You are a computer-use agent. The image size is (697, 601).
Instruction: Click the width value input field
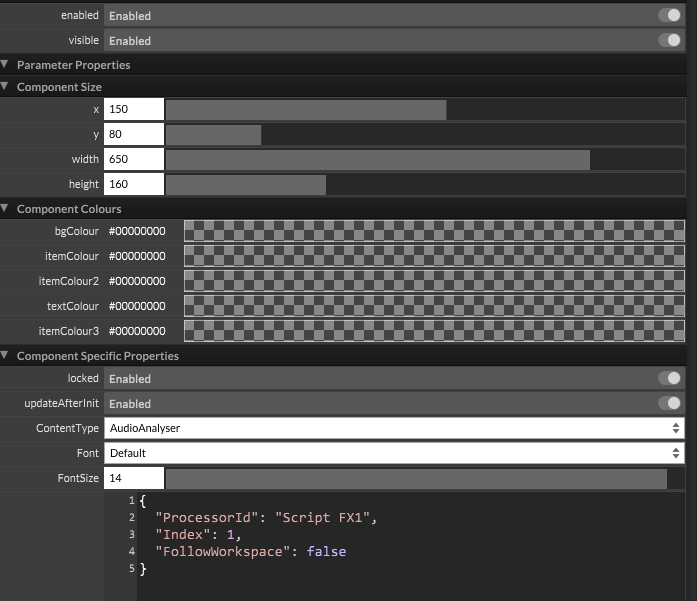(x=133, y=160)
